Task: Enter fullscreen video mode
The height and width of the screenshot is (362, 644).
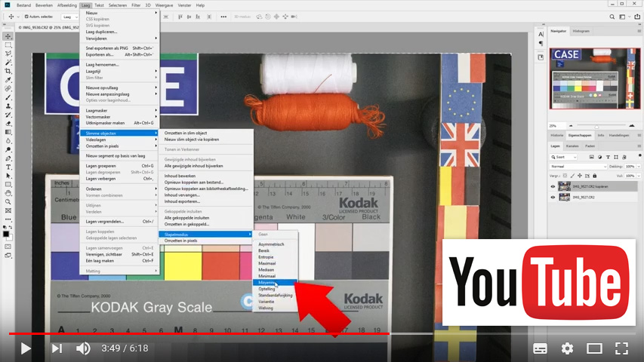Action: coord(621,348)
